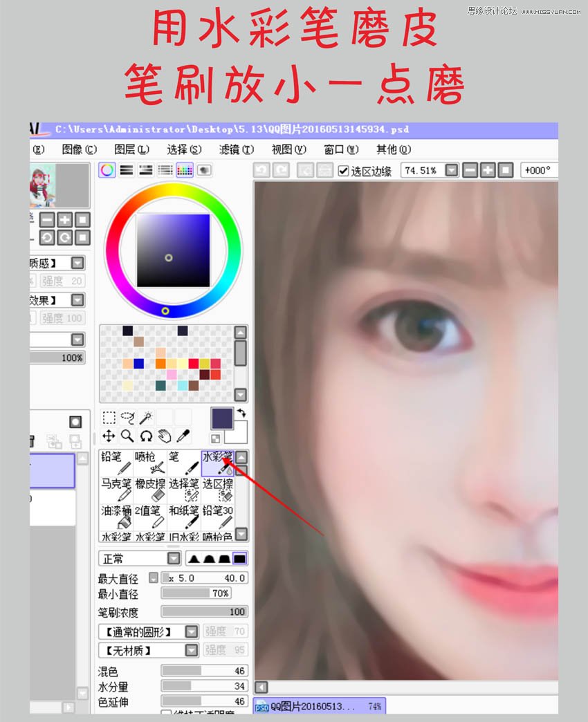
Task: Click toolbar zoom out minus button
Action: 470,170
